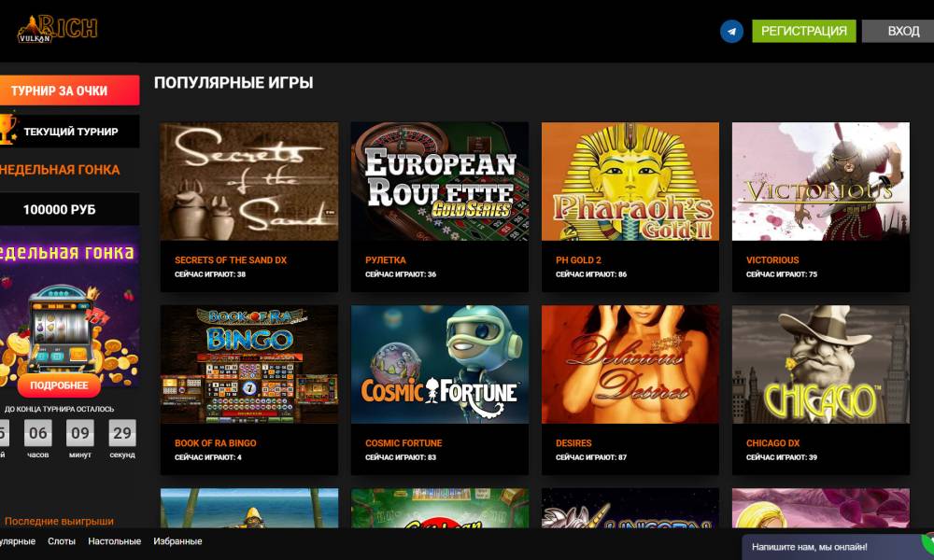Switch to the Настольные category tab
Screen dimensions: 934x560
pyautogui.click(x=114, y=541)
